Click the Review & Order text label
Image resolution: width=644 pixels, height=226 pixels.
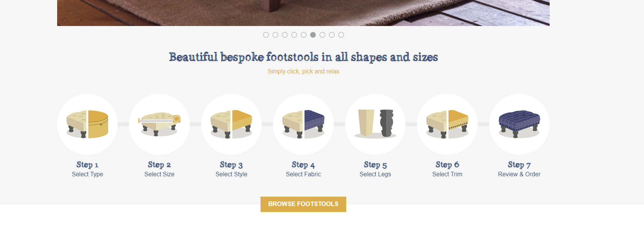tap(519, 174)
